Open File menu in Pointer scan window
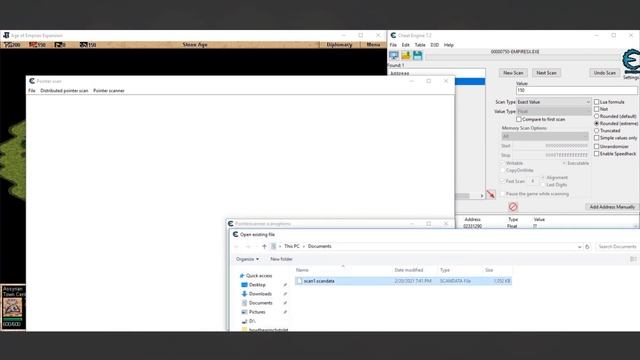This screenshot has width=640, height=360. click(32, 91)
